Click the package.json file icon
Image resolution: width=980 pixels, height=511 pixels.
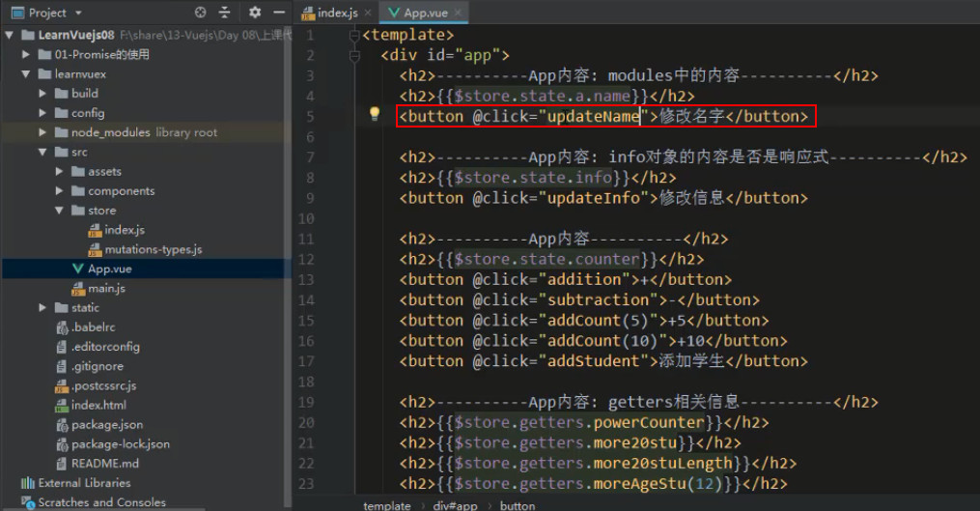pyautogui.click(x=62, y=425)
